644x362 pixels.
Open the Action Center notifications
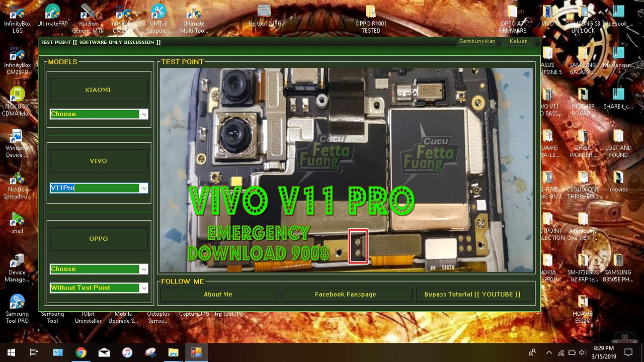(628, 352)
